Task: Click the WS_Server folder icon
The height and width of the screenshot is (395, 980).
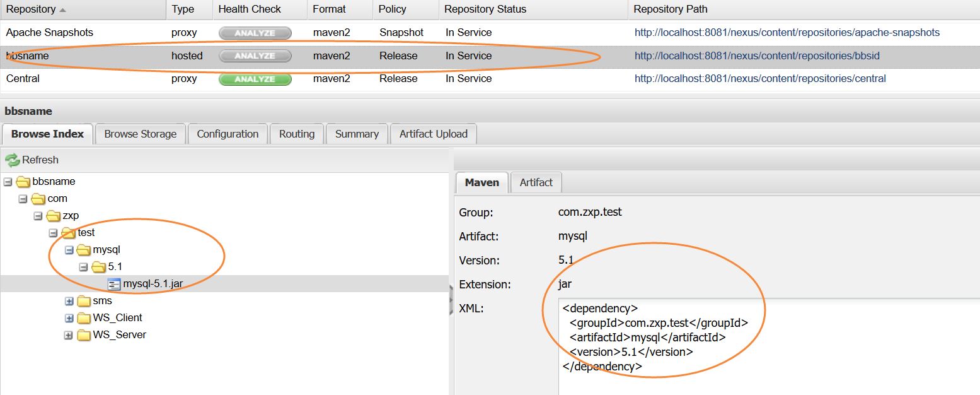Action: point(84,335)
